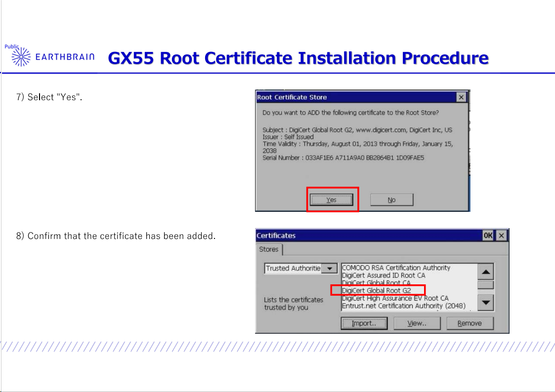
Task: Click the Remove button
Action: [x=470, y=323]
